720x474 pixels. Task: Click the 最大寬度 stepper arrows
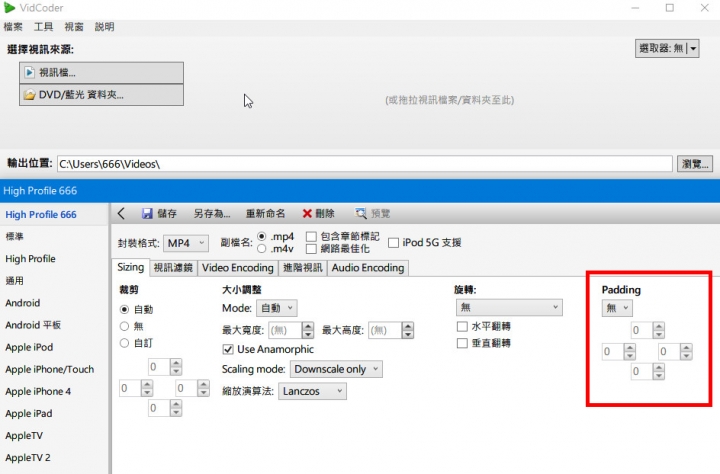pos(308,330)
